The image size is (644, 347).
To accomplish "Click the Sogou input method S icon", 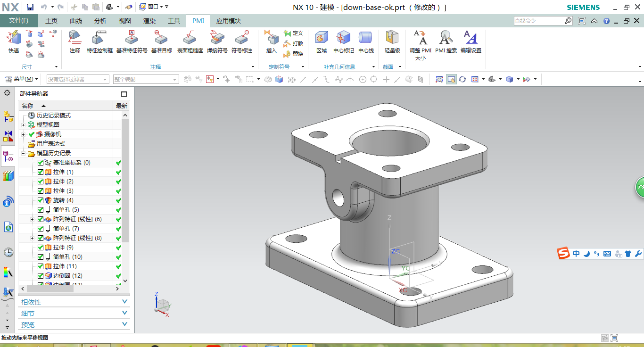I will 563,253.
